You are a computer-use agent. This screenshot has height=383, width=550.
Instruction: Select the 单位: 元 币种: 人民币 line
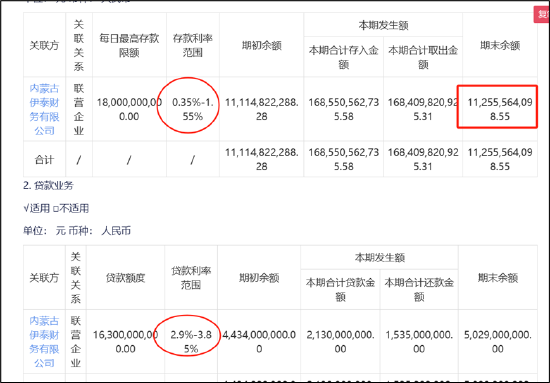coord(77,231)
